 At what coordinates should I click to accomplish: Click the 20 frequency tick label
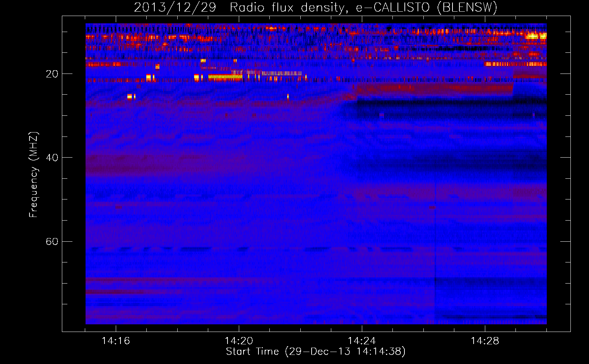(52, 74)
